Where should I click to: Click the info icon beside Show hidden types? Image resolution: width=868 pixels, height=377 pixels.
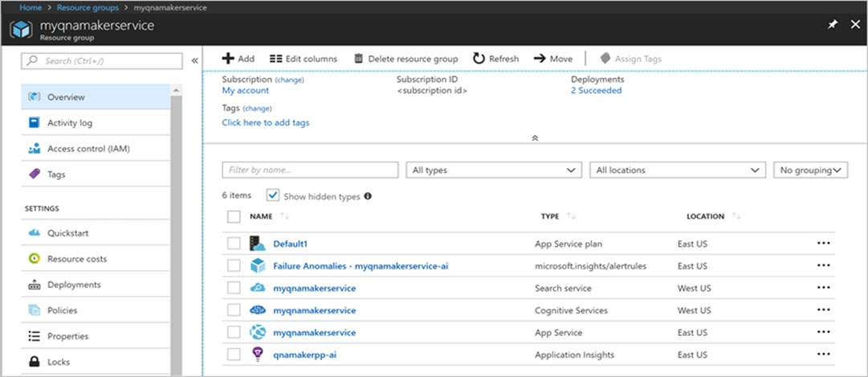coord(368,196)
